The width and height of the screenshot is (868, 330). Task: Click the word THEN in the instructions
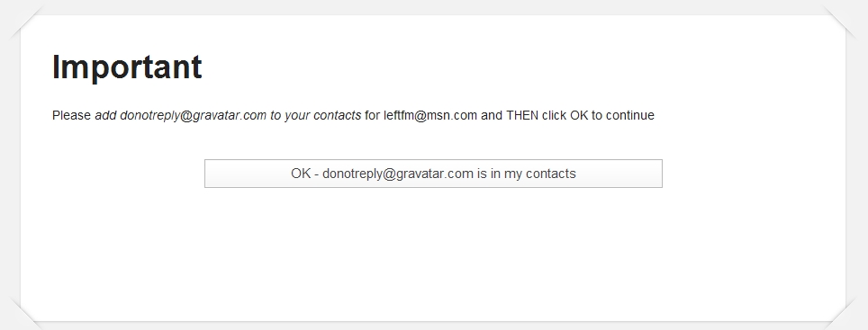pyautogui.click(x=522, y=115)
